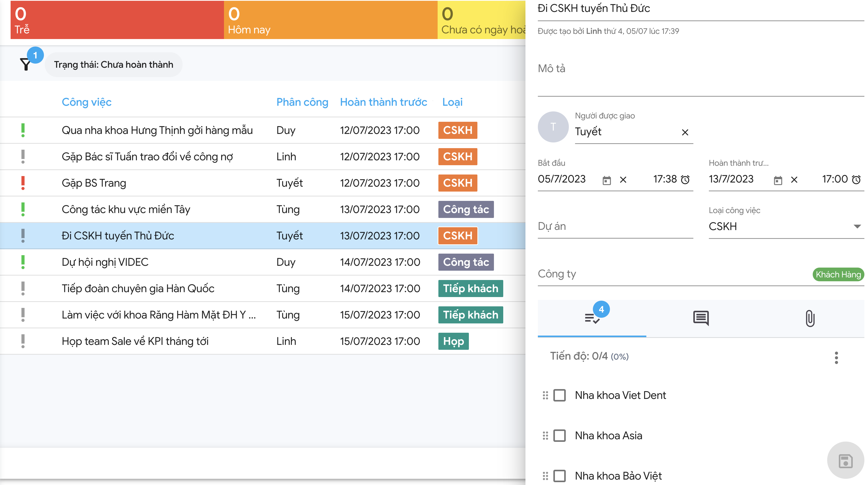Open the orange 'Hôm nay' summary card
This screenshot has height=485, width=868.
coord(331,20)
